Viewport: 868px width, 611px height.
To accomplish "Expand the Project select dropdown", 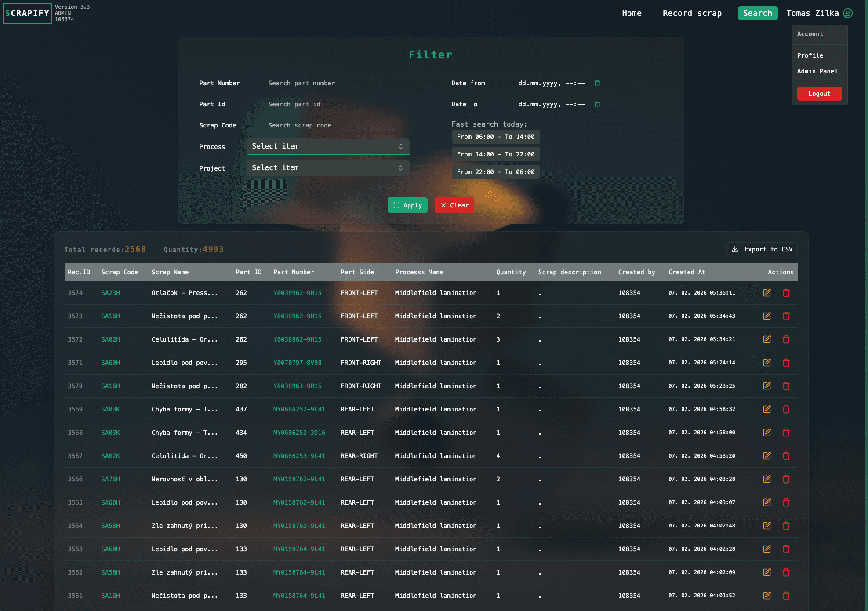I will (328, 168).
